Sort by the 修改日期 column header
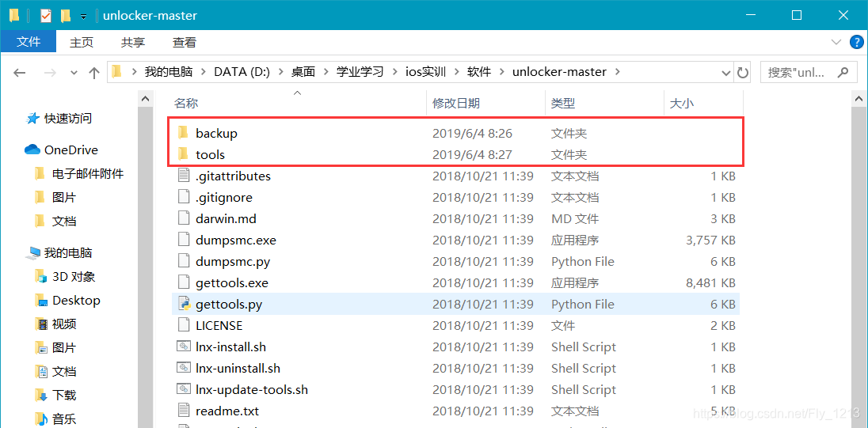The width and height of the screenshot is (868, 428). [x=456, y=103]
